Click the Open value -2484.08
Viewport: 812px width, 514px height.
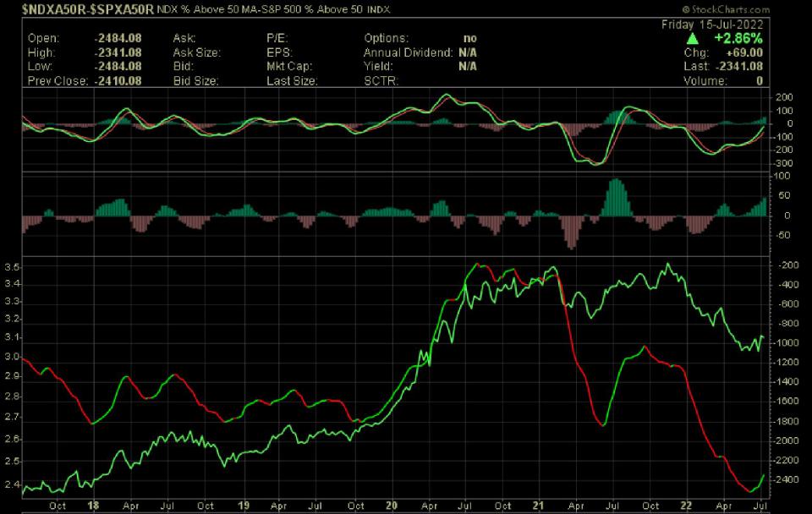coord(118,38)
